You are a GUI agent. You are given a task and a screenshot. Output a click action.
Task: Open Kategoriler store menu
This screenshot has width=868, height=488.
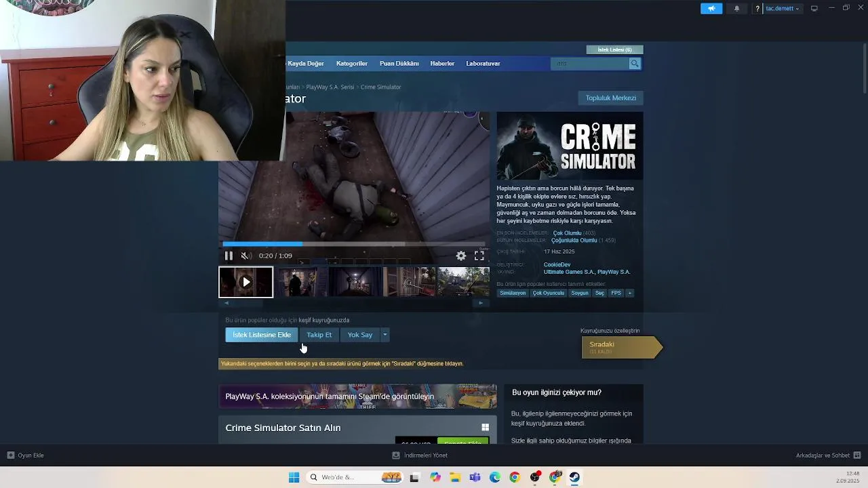click(x=352, y=64)
